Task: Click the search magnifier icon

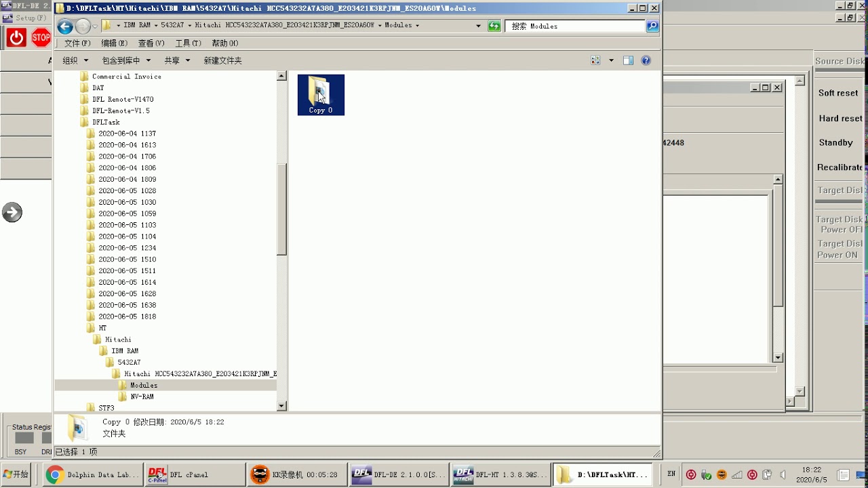Action: pyautogui.click(x=652, y=26)
